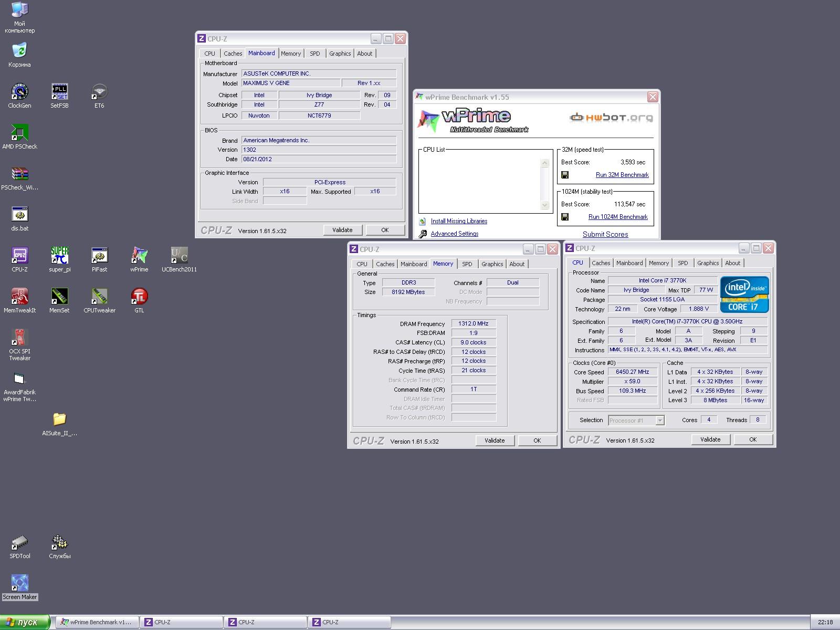Click OK in Memory CPU-Z window
The width and height of the screenshot is (840, 630).
coord(537,440)
